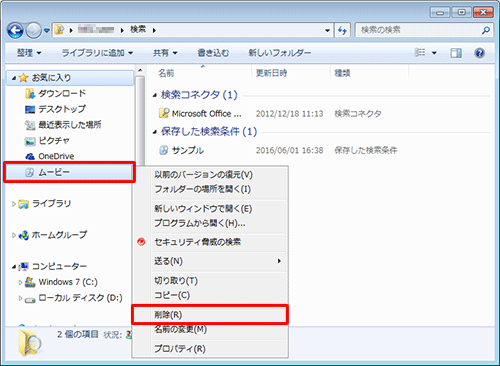The image size is (500, 366).
Task: Go back with the blue Back arrow
Action: click(x=15, y=30)
